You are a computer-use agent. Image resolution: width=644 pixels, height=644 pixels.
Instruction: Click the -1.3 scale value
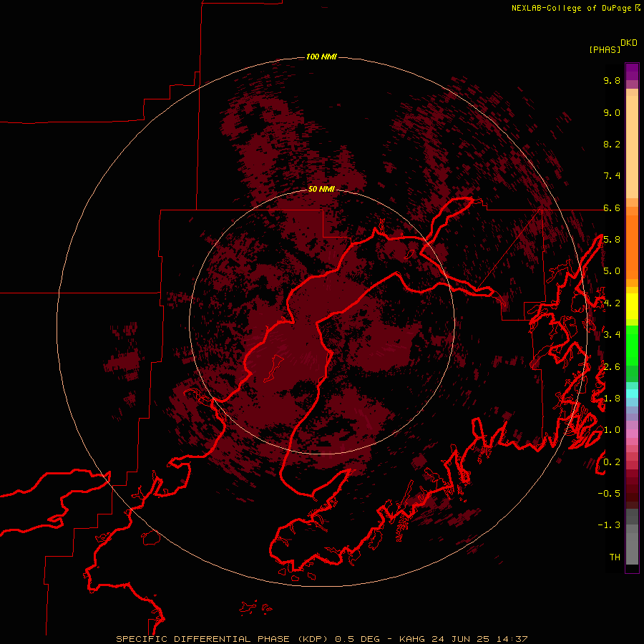609,525
